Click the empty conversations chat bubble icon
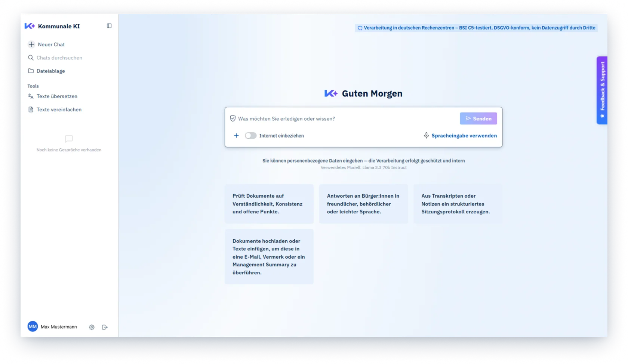628x364 pixels. (69, 139)
